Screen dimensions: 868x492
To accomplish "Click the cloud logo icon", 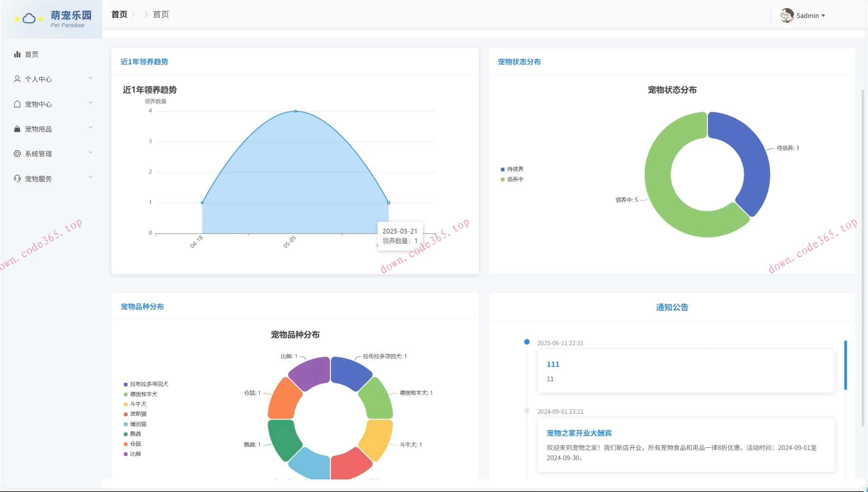I will 29,19.
